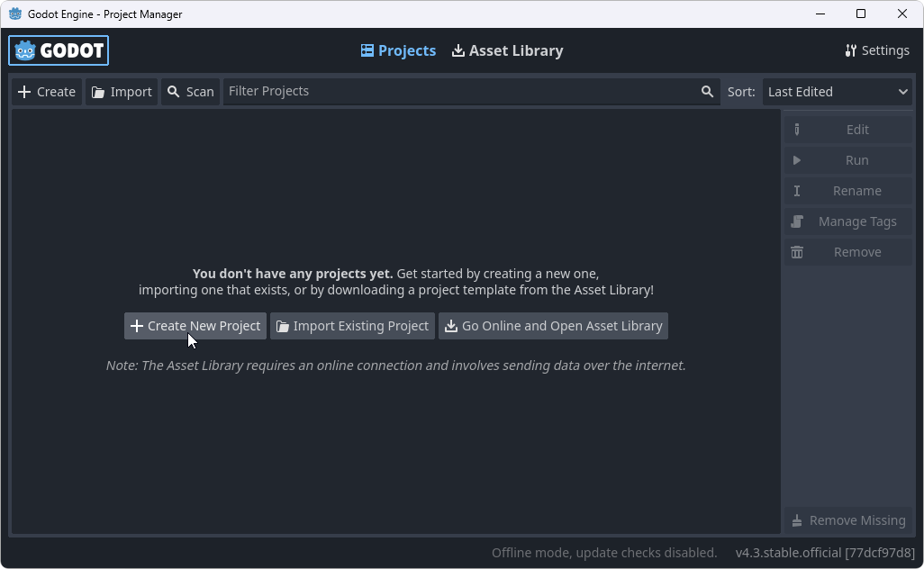Open Settings with the sliders icon
Viewport: 924px width, 569px height.
pyautogui.click(x=876, y=50)
